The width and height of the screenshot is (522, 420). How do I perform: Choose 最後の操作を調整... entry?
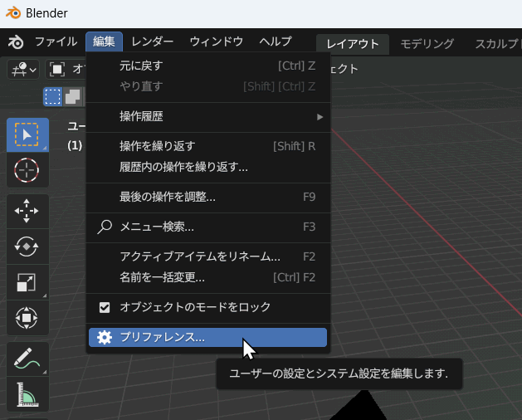(208, 197)
